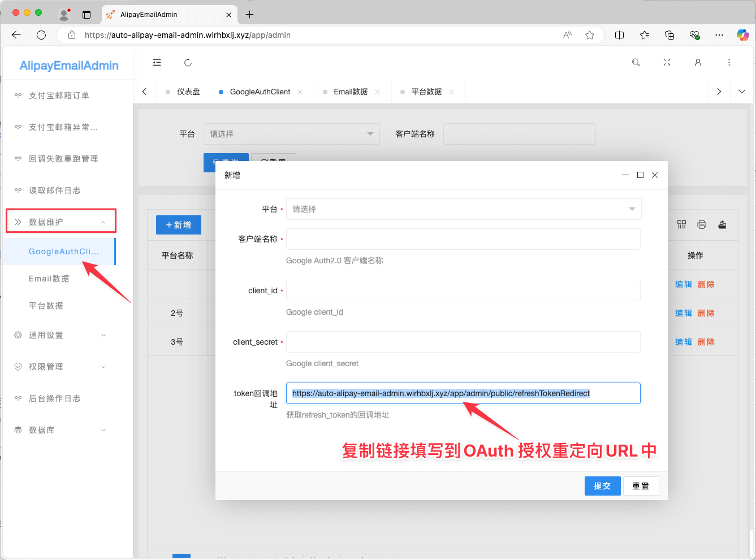
Task: Open the column filter grid icon
Action: tap(681, 225)
